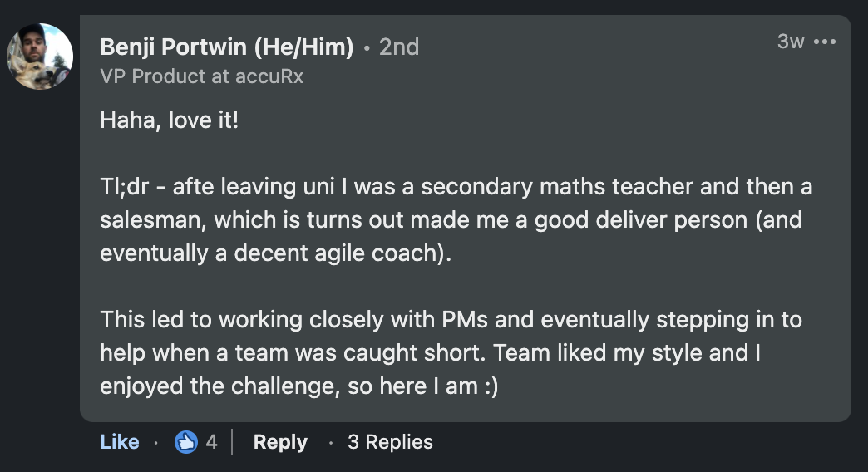868x472 pixels.
Task: View the list of 4 reactions
Action: click(211, 442)
